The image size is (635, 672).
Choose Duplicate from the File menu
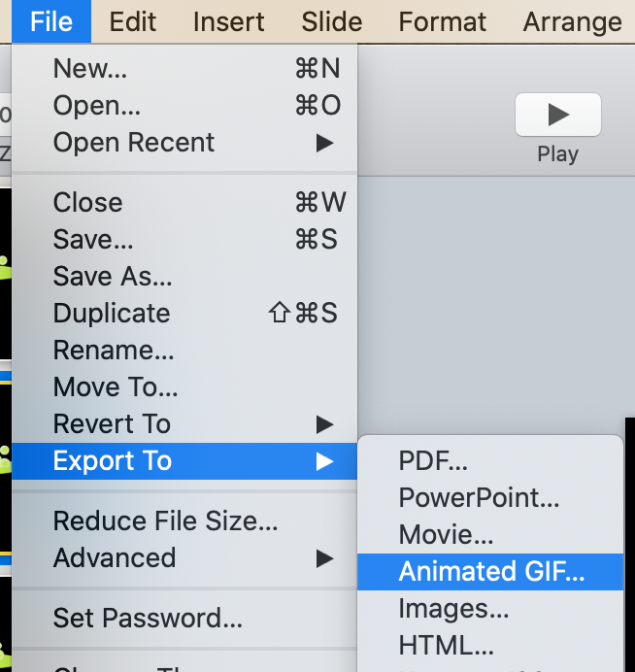click(x=112, y=313)
